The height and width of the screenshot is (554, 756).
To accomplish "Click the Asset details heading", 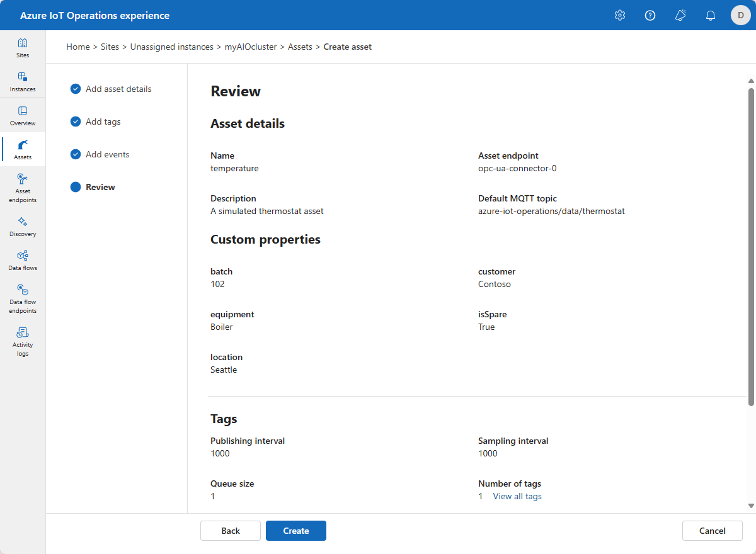I will tap(248, 123).
